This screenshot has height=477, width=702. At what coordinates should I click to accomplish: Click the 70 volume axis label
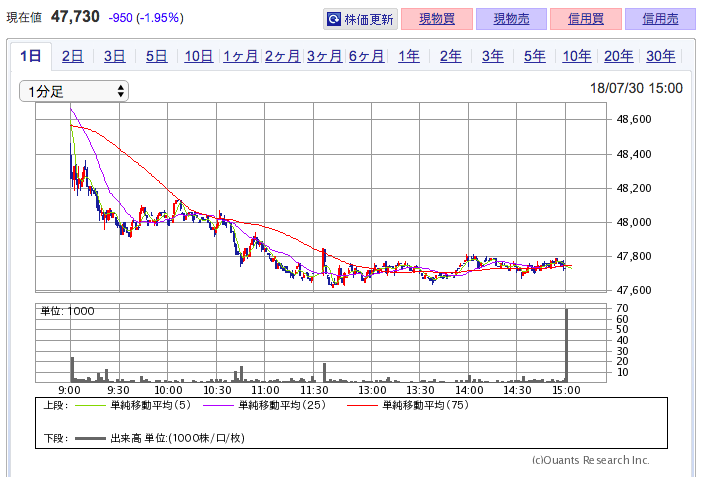622,308
